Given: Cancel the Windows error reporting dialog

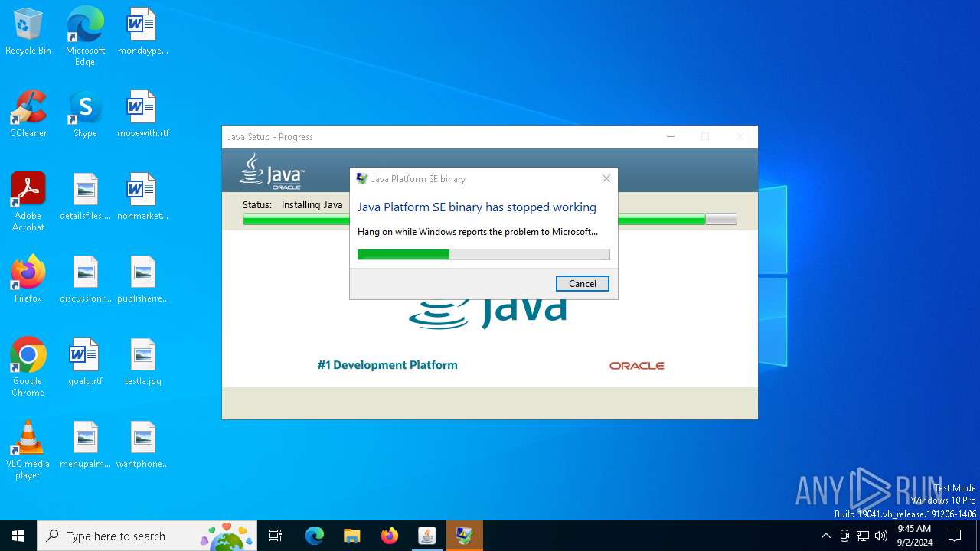Looking at the screenshot, I should coord(582,283).
